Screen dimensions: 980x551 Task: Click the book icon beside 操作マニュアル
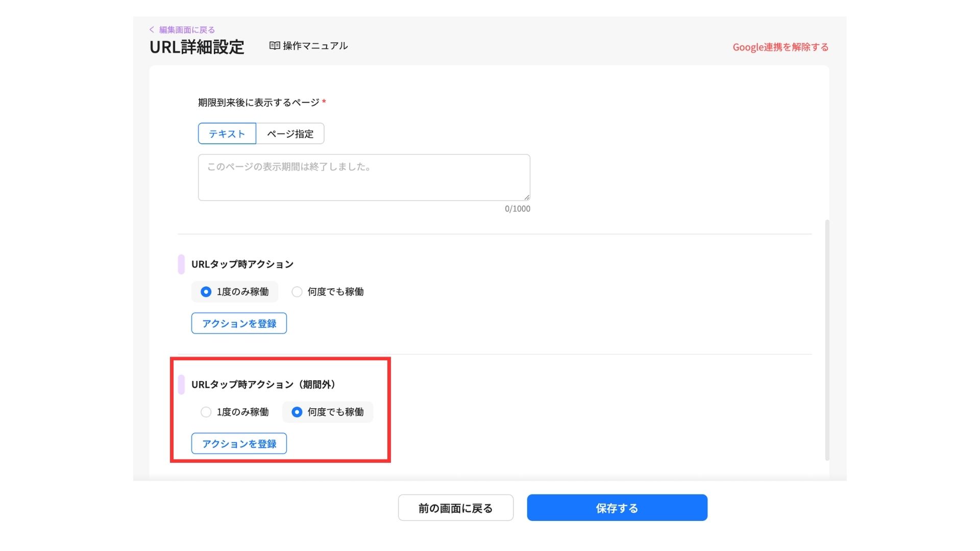[275, 46]
